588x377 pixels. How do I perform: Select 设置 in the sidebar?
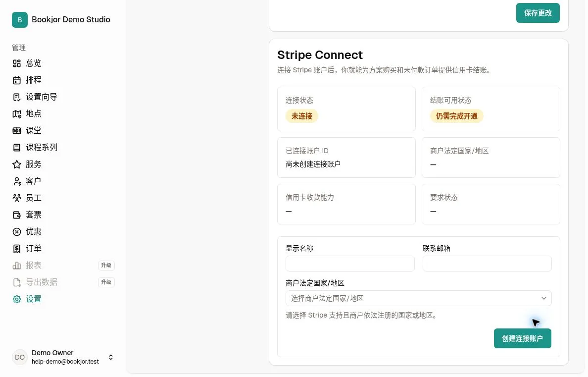[x=33, y=299]
